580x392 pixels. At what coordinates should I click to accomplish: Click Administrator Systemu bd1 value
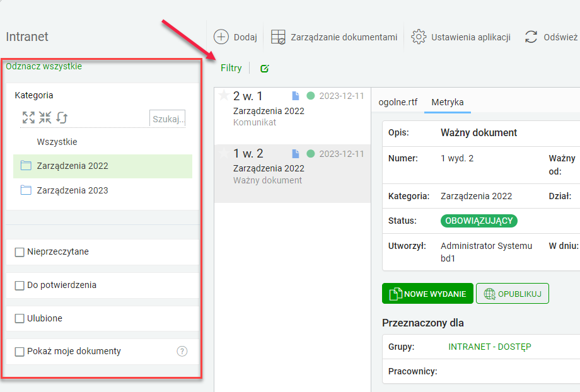tap(487, 252)
